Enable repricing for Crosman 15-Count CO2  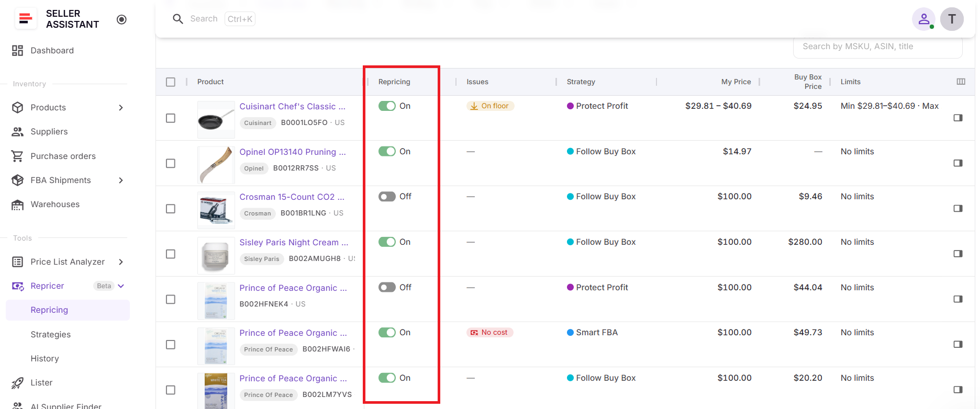pos(387,197)
